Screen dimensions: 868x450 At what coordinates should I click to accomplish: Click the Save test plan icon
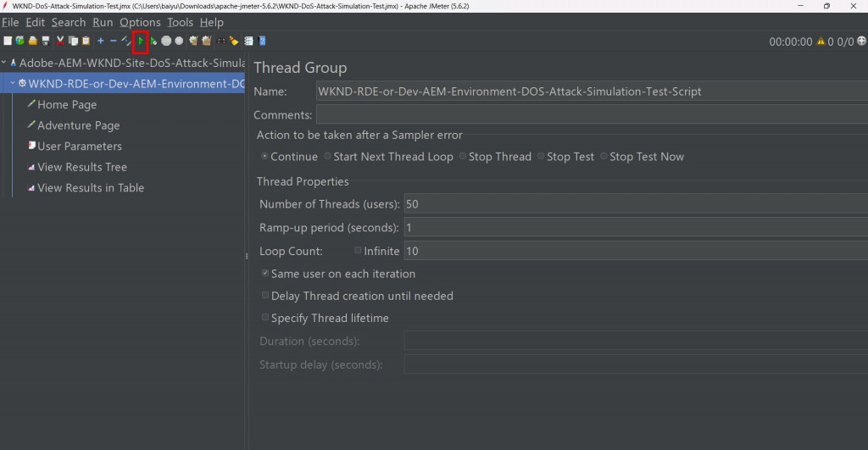(x=46, y=41)
